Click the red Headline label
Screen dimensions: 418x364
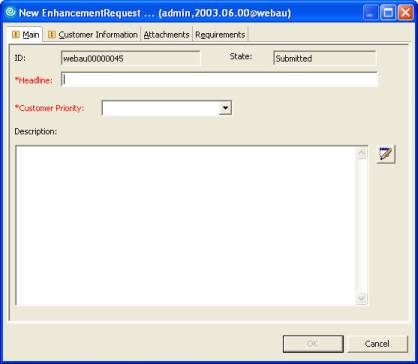coord(34,80)
